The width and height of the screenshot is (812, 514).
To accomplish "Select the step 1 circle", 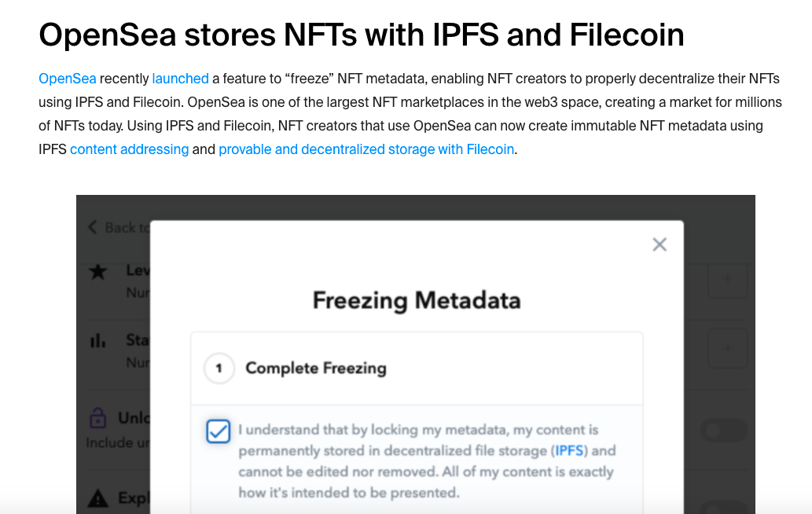I will pos(219,369).
